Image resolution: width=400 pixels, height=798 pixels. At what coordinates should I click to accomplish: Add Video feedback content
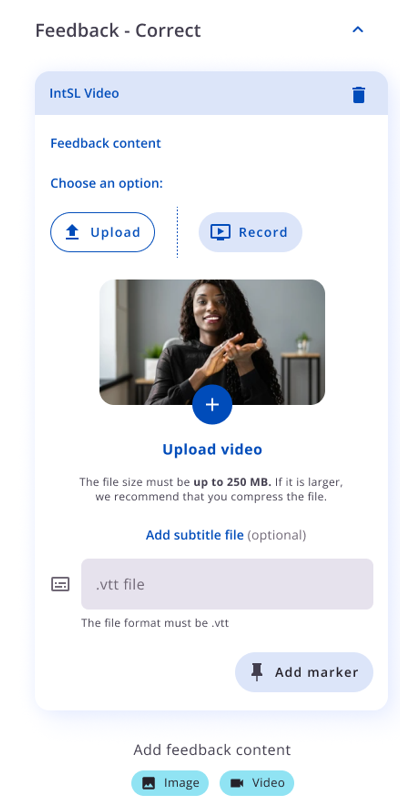[256, 783]
